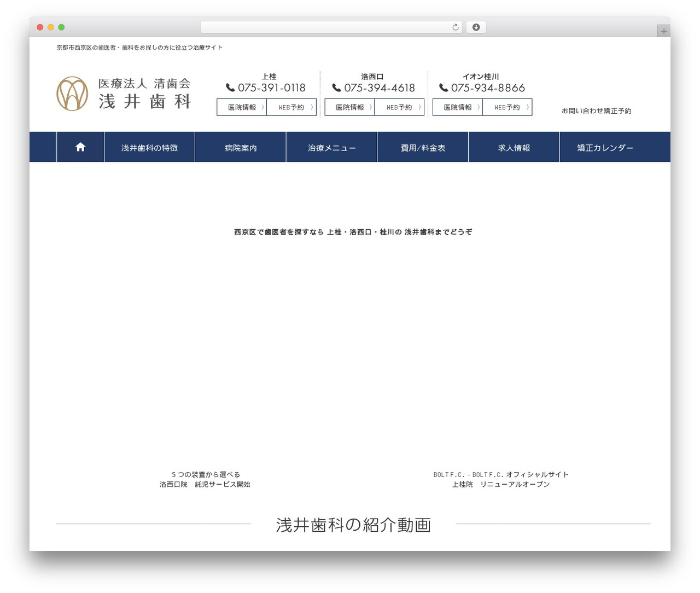700x593 pixels.
Task: Click 5つの装置から選べる link
Action: coord(206,474)
